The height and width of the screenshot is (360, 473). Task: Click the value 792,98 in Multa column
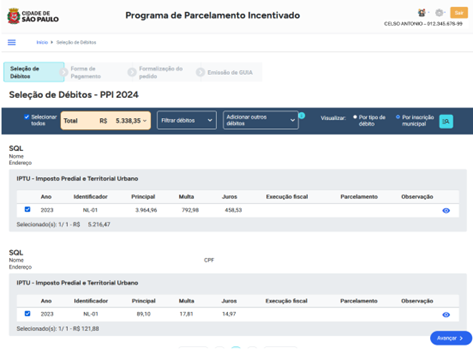coord(190,210)
